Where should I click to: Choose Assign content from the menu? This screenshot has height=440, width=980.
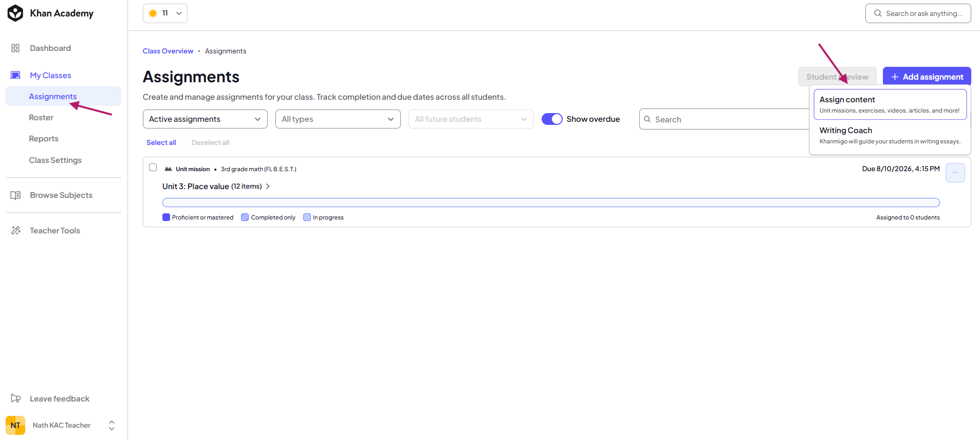(x=890, y=104)
